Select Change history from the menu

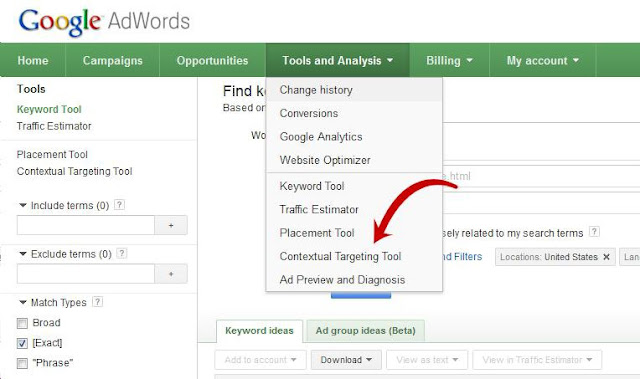coord(354,90)
